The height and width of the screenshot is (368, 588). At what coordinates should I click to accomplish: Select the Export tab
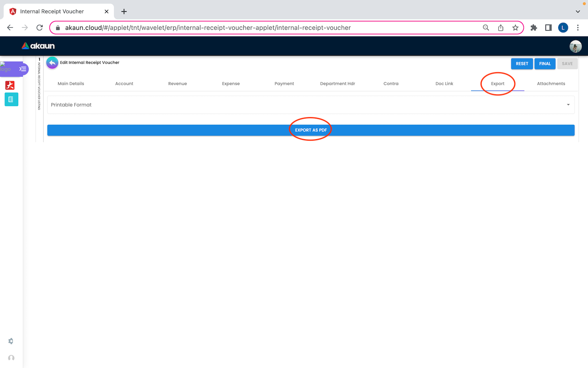pos(498,83)
